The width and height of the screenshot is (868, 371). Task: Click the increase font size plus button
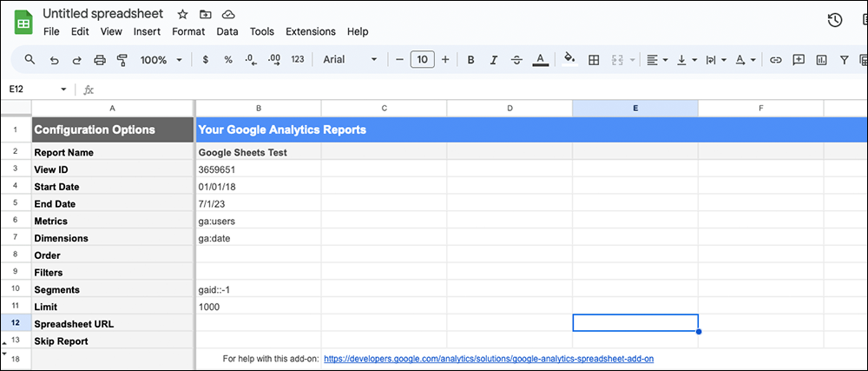(445, 60)
